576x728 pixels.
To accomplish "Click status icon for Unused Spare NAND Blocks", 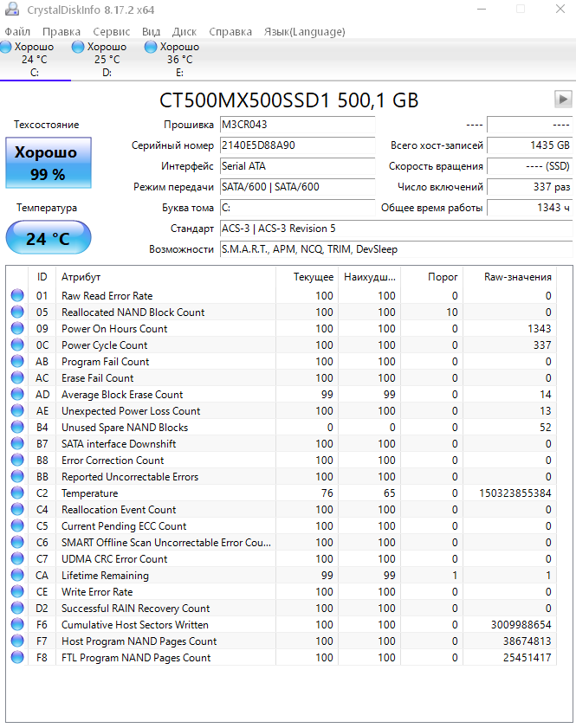I will point(17,427).
